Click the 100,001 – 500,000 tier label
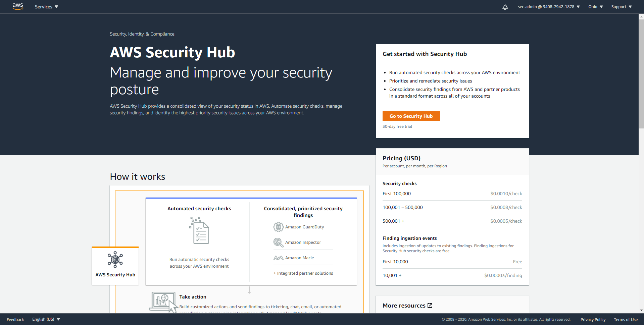Image resolution: width=644 pixels, height=325 pixels. coord(403,207)
